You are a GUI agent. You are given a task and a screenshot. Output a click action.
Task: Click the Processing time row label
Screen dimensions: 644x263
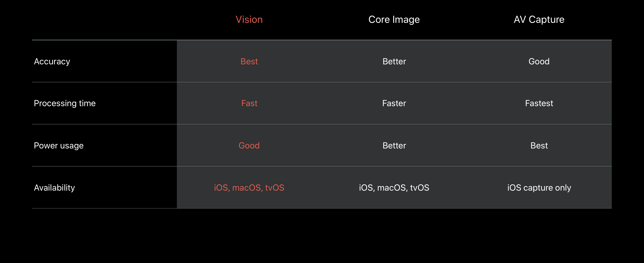coord(65,103)
